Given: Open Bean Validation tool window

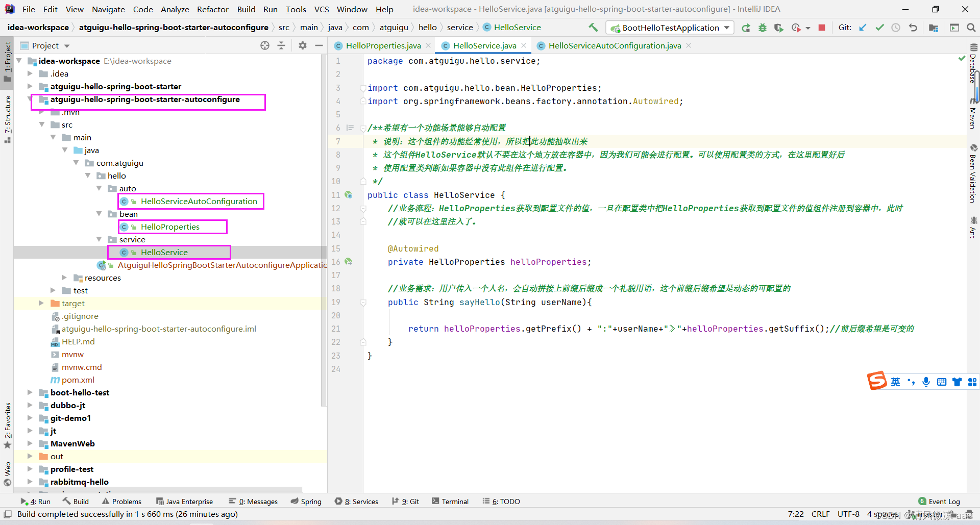Looking at the screenshot, I should coord(973,173).
